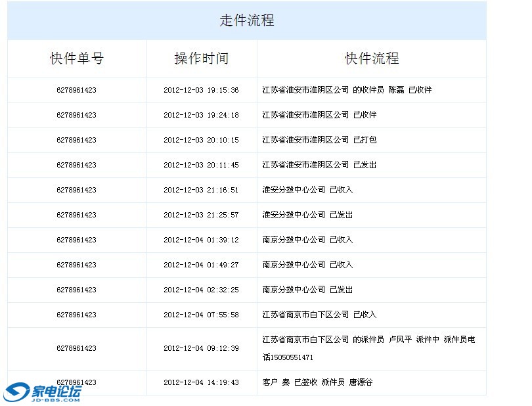Click the 走件流程 title banner
Image resolution: width=532 pixels, height=406 pixels.
[x=246, y=20]
